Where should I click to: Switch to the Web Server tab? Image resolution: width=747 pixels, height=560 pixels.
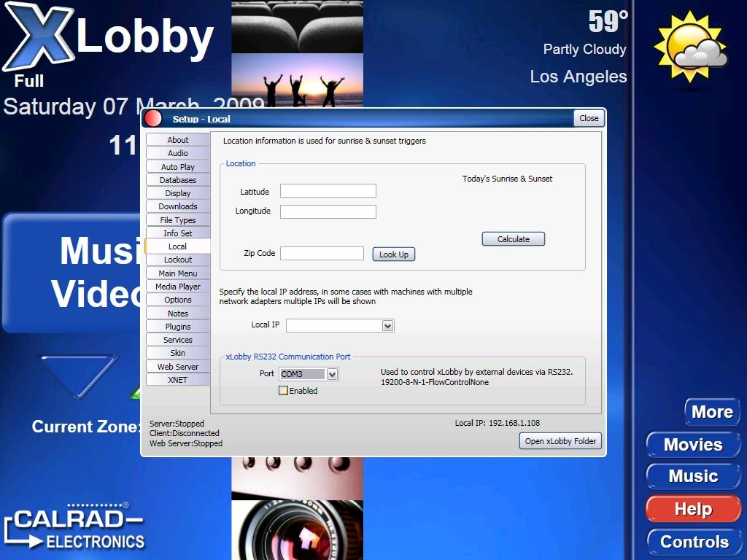tap(178, 367)
